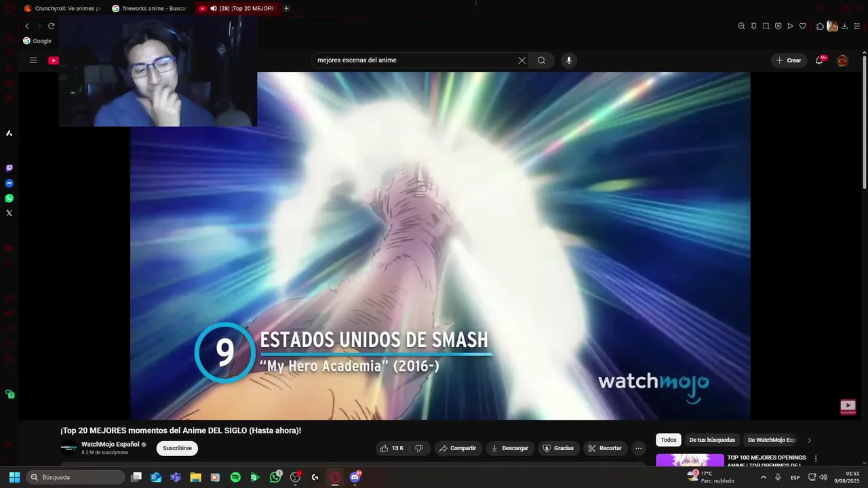Reload the page in the browser toolbar

point(51,26)
